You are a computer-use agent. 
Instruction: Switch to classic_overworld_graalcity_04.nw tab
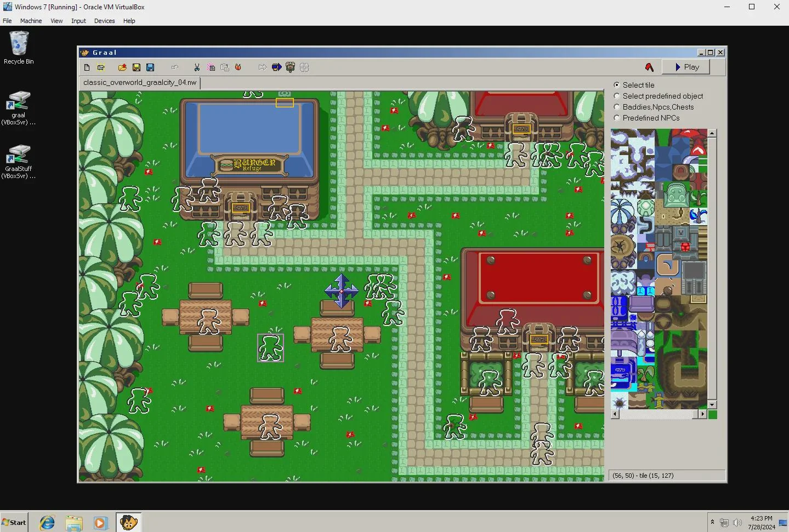tap(140, 83)
